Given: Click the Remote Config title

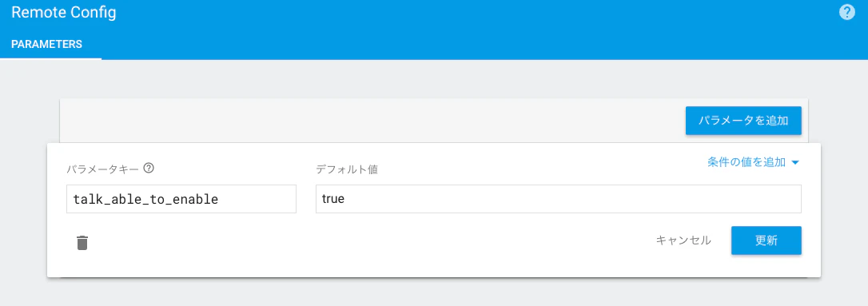Looking at the screenshot, I should pyautogui.click(x=64, y=12).
